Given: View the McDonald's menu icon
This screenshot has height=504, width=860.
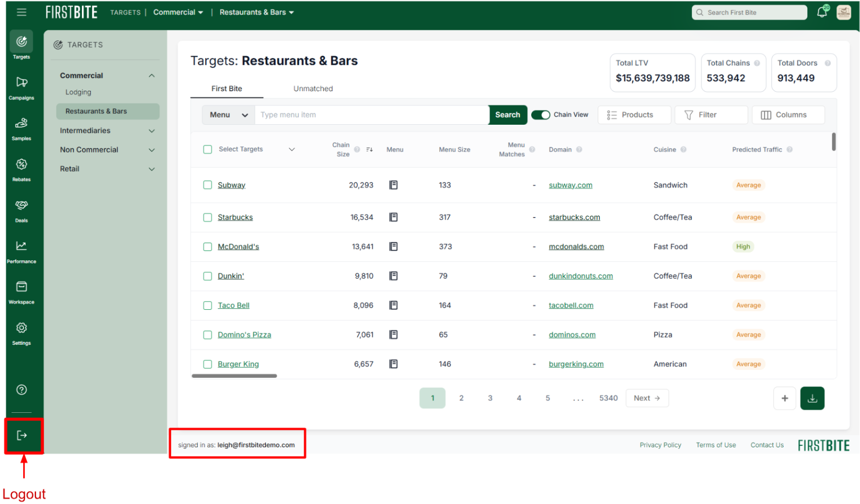Looking at the screenshot, I should (x=394, y=247).
